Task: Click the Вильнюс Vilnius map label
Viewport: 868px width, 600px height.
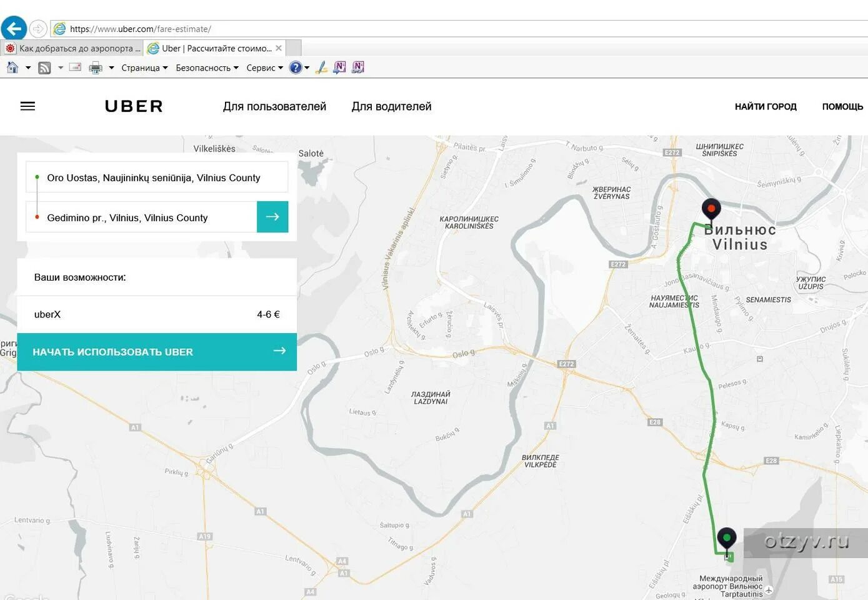Action: click(x=740, y=237)
